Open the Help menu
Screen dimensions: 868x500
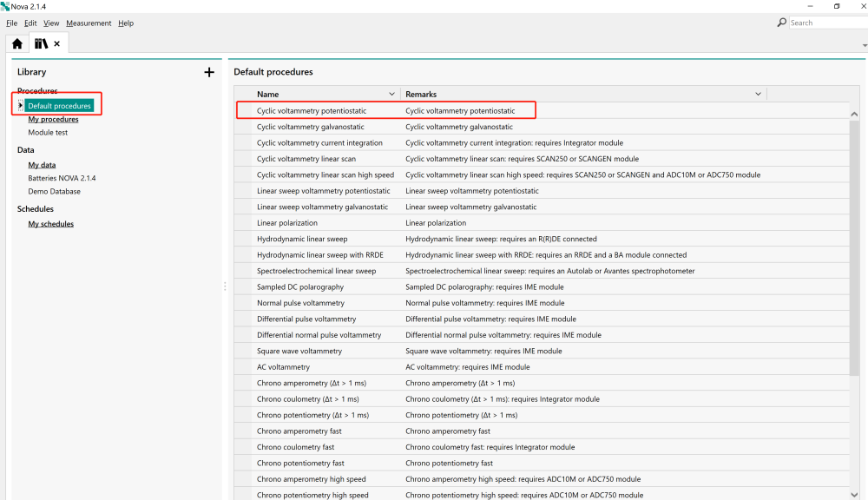(x=126, y=23)
